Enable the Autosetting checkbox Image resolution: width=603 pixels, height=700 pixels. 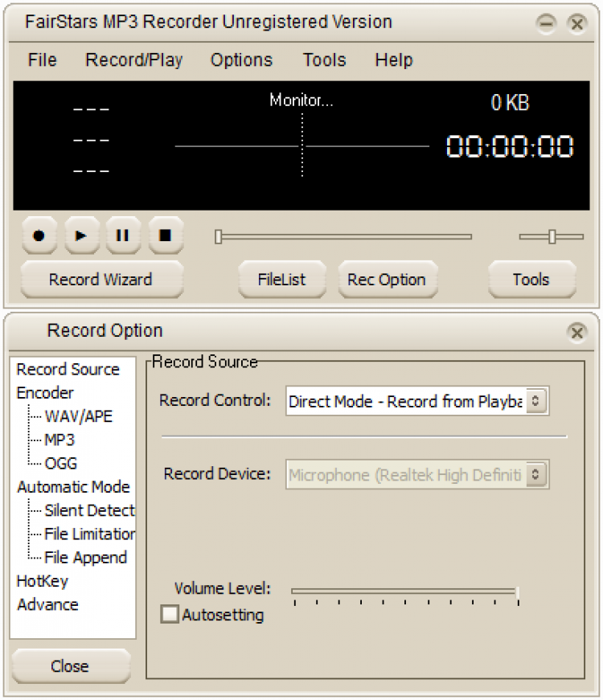pos(170,614)
